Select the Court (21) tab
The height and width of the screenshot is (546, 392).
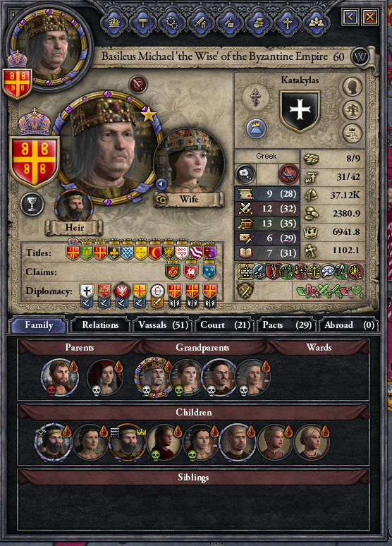coord(226,325)
